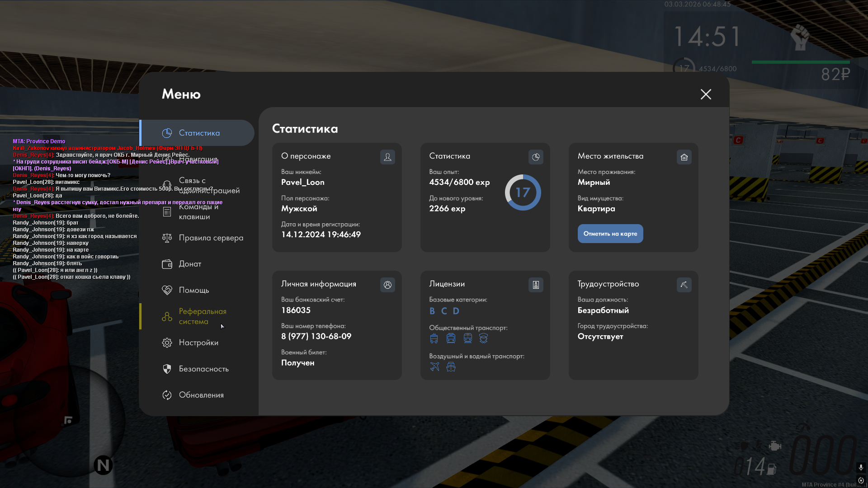Open the Статистика menu tab
This screenshot has height=488, width=868.
coord(199,133)
